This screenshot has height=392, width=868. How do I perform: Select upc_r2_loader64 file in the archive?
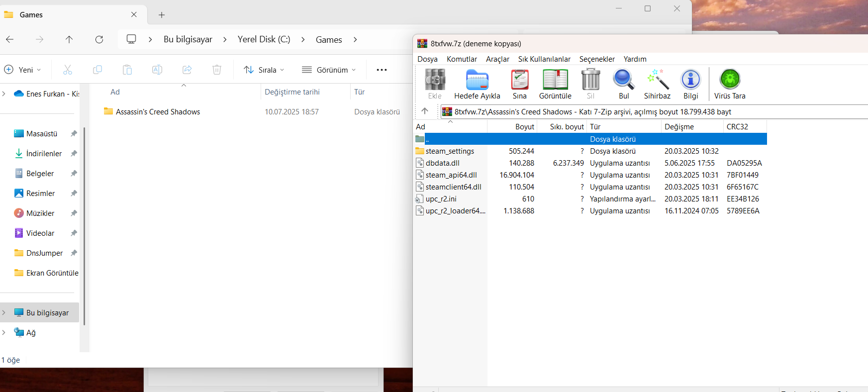(x=455, y=211)
